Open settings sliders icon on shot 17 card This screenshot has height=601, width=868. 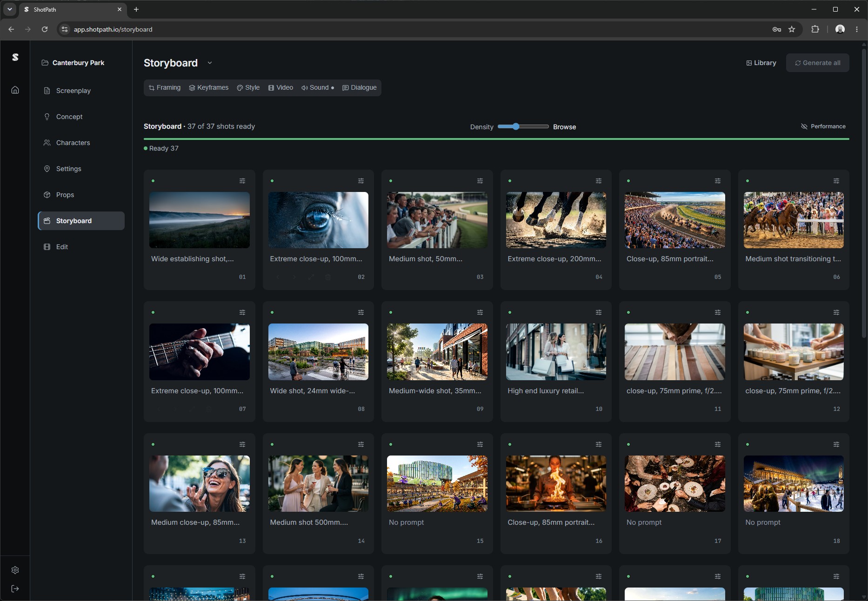click(x=718, y=444)
